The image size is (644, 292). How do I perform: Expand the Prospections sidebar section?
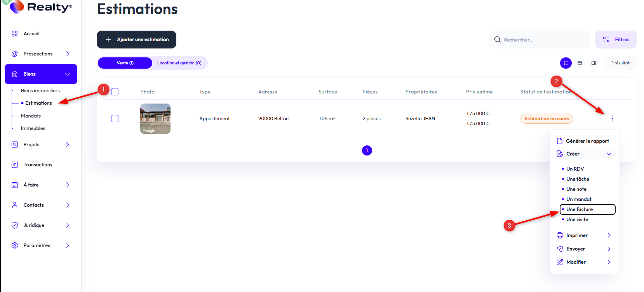pos(67,54)
